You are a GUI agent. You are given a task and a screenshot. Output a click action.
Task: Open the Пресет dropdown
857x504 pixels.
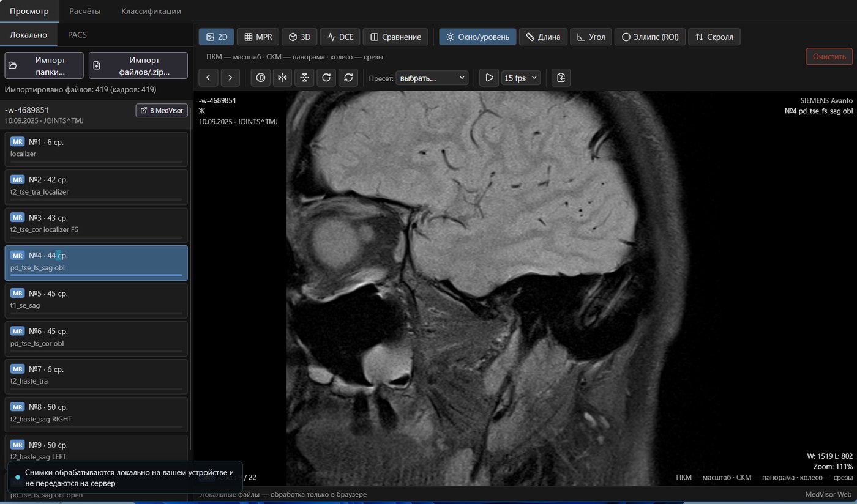(x=432, y=78)
